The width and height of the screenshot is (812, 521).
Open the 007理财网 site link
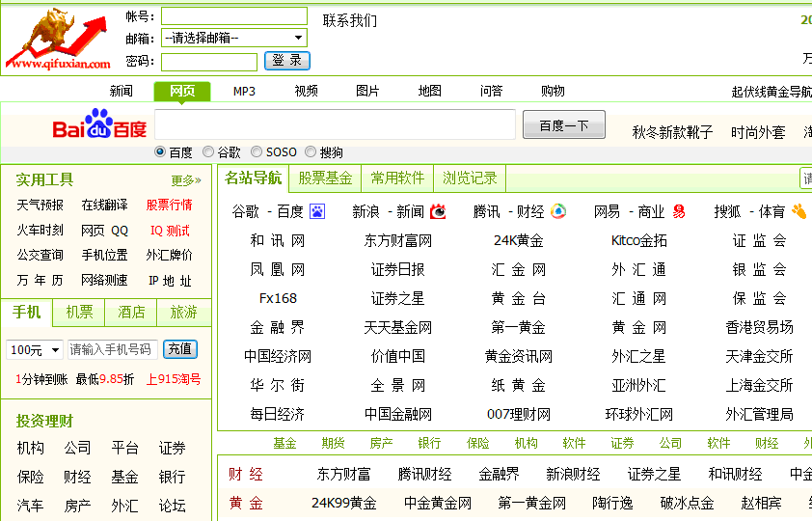point(519,414)
